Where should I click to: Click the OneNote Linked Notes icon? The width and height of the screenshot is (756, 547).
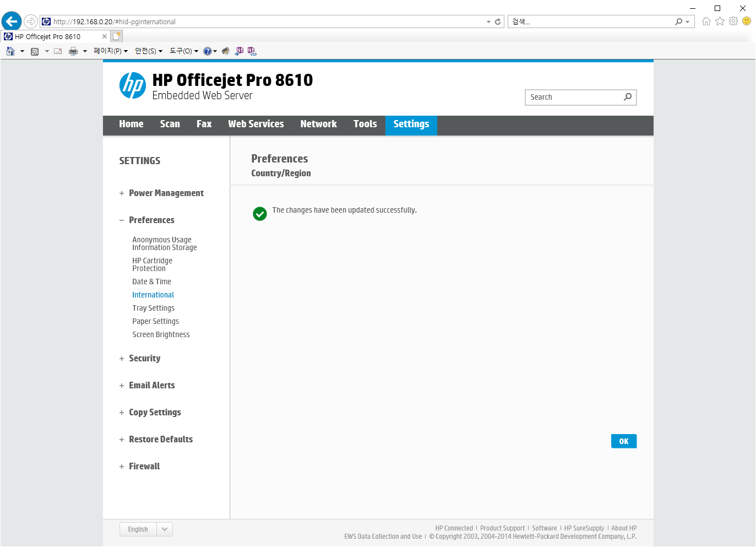[252, 51]
